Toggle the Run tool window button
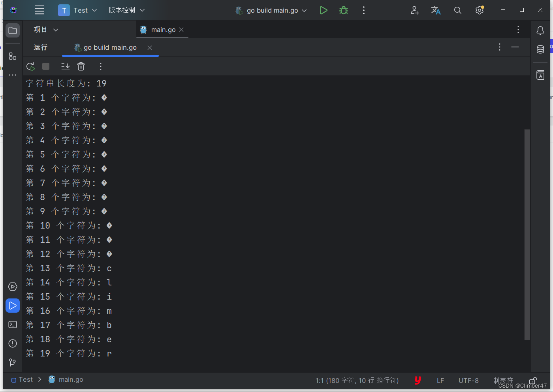 (13, 306)
